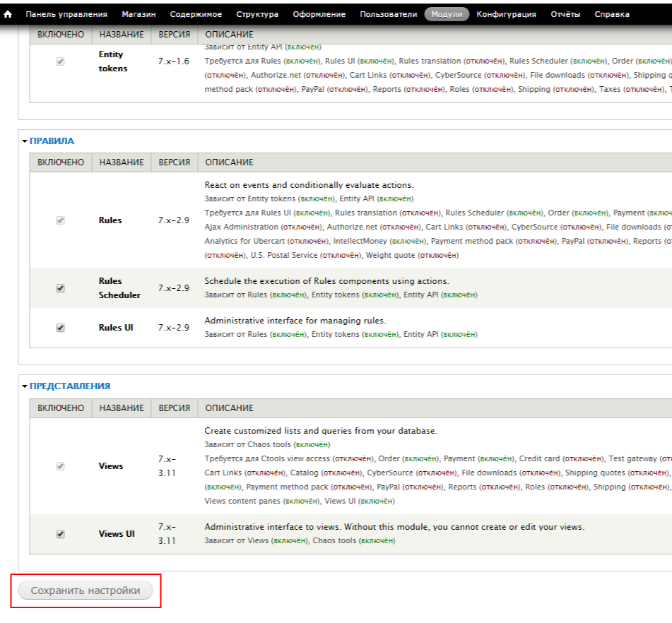Collapse the Правила fieldset

point(51,141)
